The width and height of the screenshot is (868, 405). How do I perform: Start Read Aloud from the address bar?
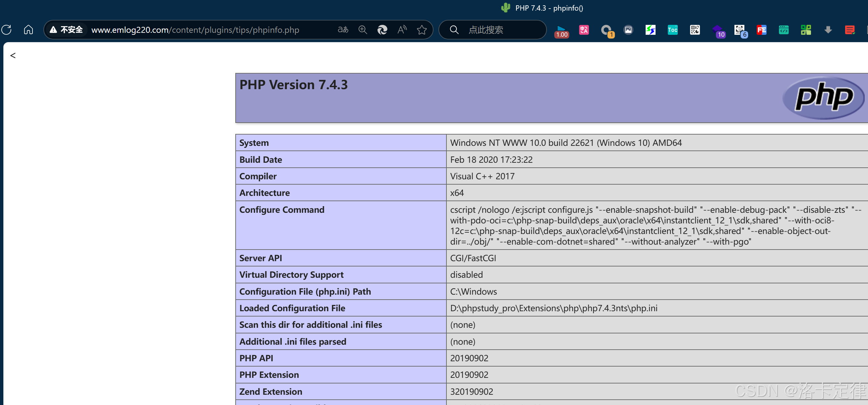402,29
